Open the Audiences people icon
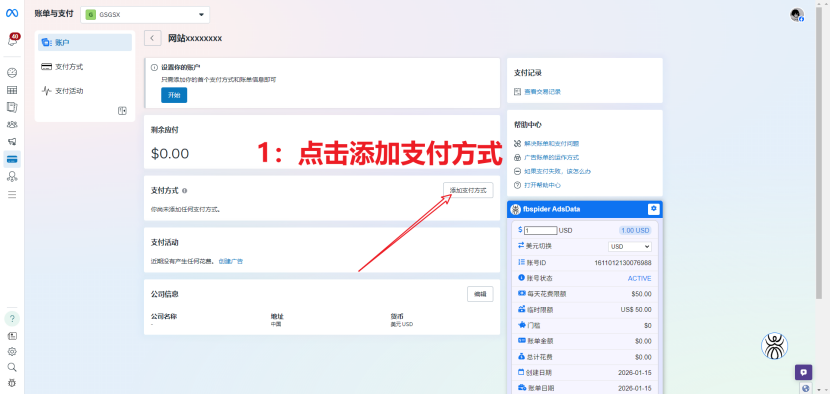 coord(12,124)
